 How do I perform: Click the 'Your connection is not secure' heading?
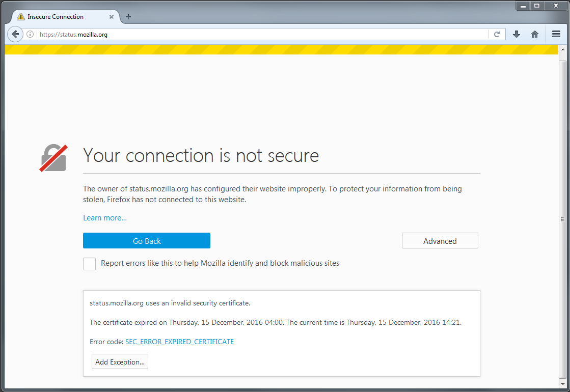(201, 156)
